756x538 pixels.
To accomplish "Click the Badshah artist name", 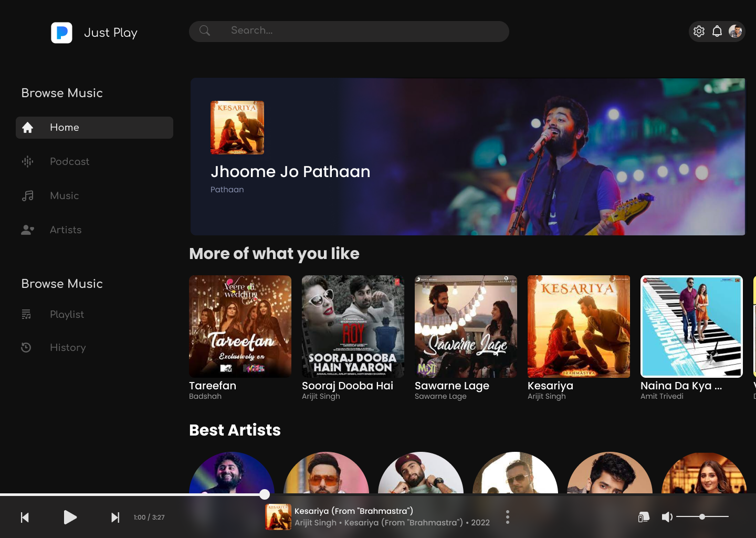I will click(x=205, y=396).
